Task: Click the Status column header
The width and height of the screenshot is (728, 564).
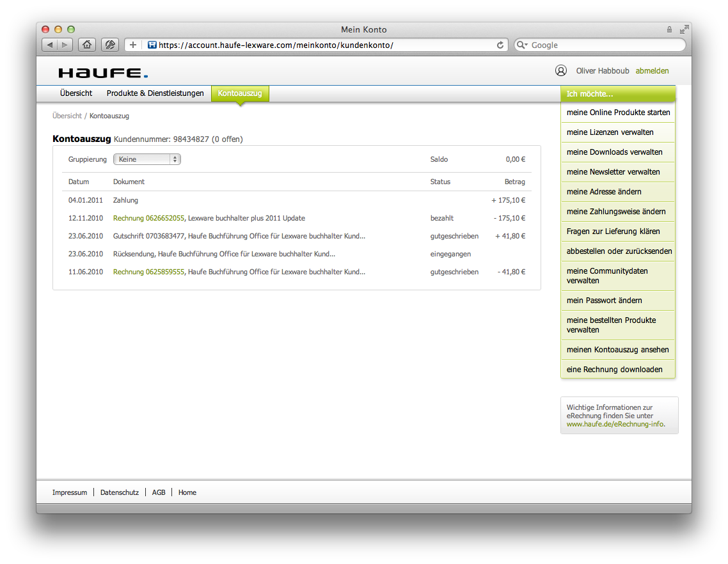Action: 440,182
